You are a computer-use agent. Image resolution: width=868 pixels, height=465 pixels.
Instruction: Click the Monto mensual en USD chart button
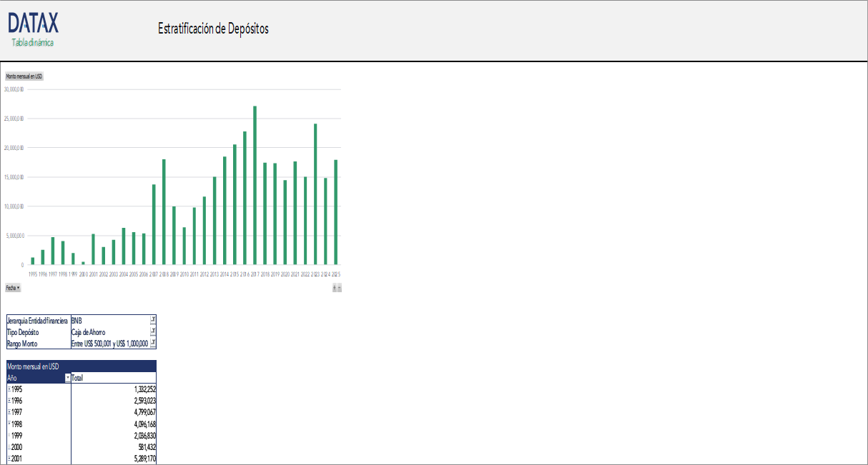tap(24, 76)
